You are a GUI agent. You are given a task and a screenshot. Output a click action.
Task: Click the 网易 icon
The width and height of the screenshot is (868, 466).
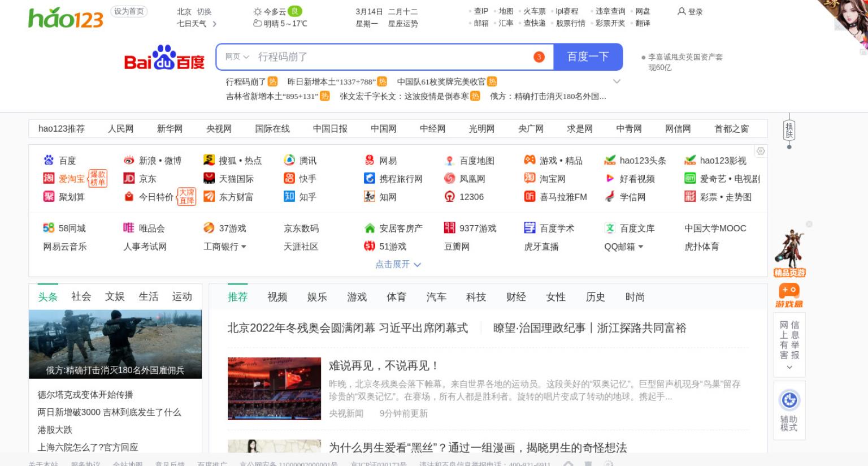(370, 160)
